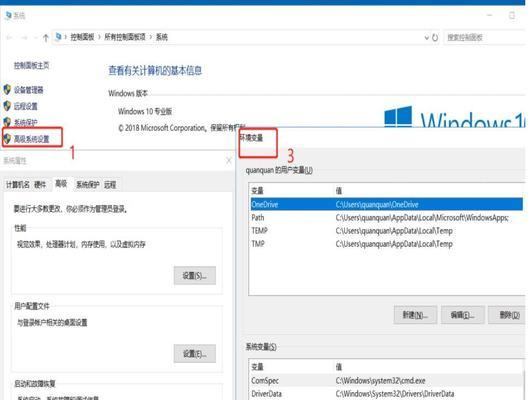Switch to System Protection tab
Image resolution: width=528 pixels, height=400 pixels.
88,185
